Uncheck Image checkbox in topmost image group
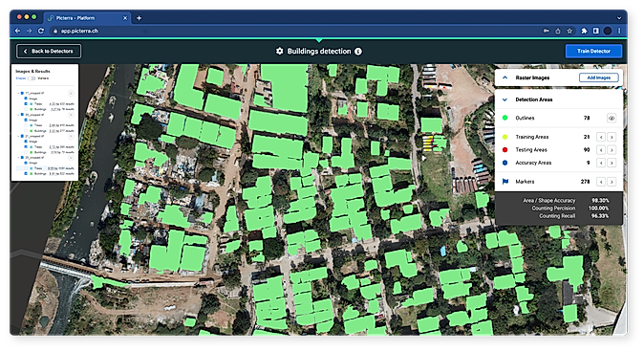The image size is (644, 352). pyautogui.click(x=26, y=99)
